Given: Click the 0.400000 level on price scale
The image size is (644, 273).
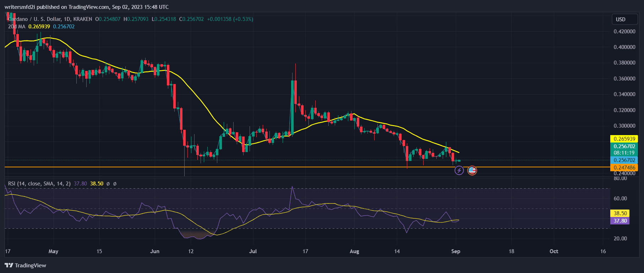Looking at the screenshot, I should pos(624,47).
